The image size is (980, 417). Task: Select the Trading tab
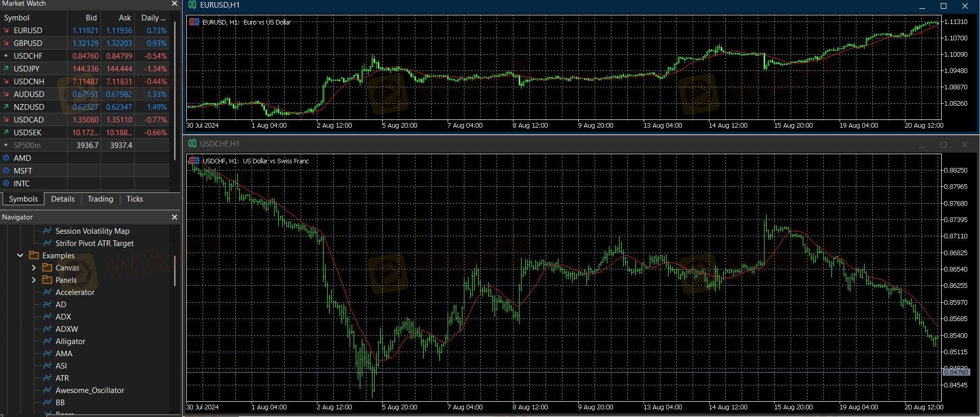coord(100,199)
